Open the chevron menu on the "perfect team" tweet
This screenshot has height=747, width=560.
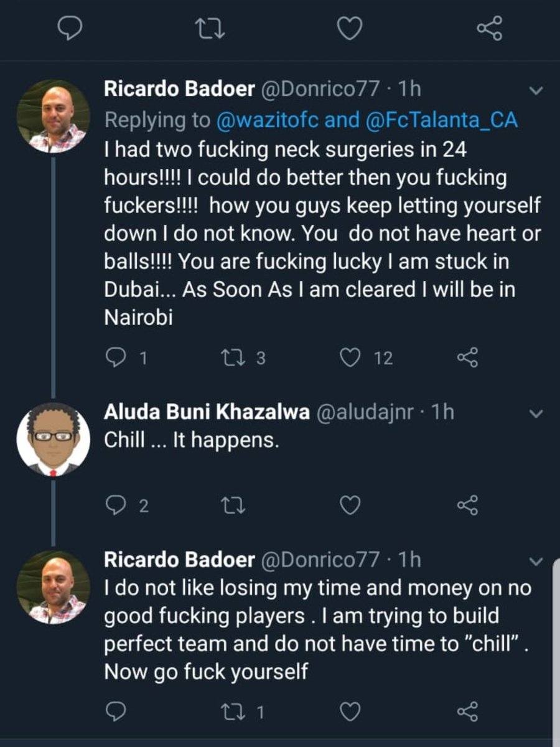pos(536,561)
